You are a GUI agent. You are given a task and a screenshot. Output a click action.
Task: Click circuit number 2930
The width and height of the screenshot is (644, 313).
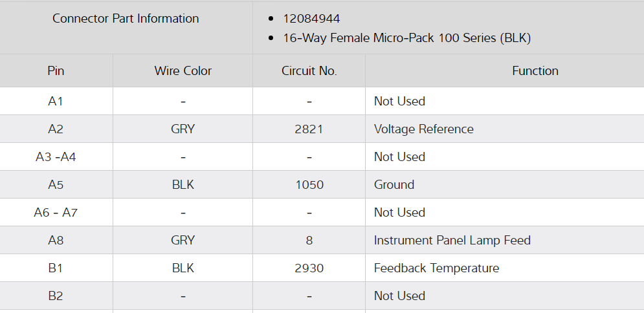click(309, 268)
